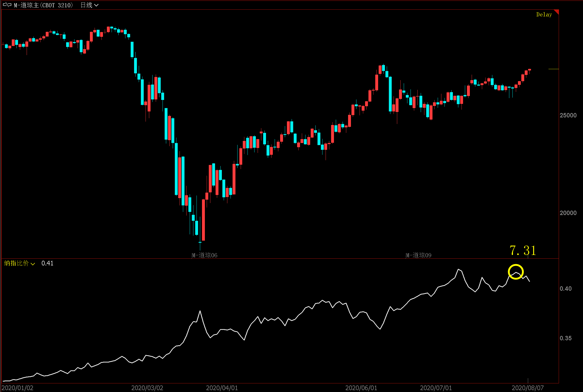Click the last candlestick on the chart
Image resolution: width=583 pixels, height=392 pixels.
(x=529, y=70)
